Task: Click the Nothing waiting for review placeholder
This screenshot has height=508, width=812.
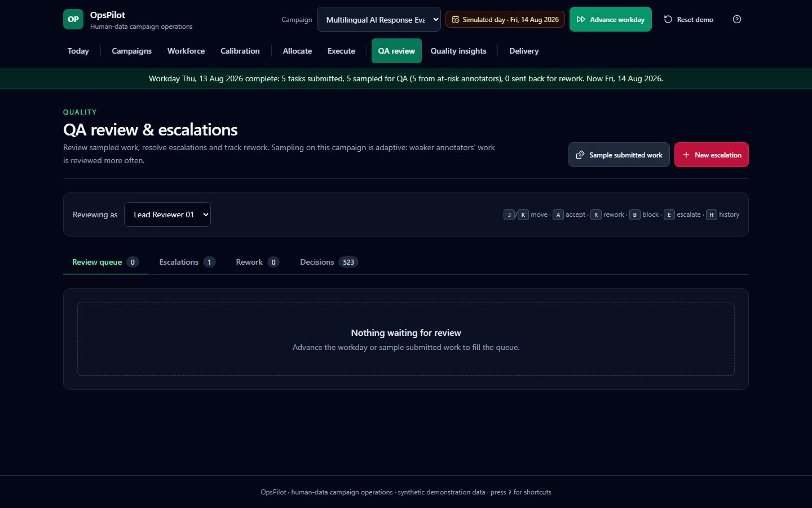Action: (x=406, y=339)
